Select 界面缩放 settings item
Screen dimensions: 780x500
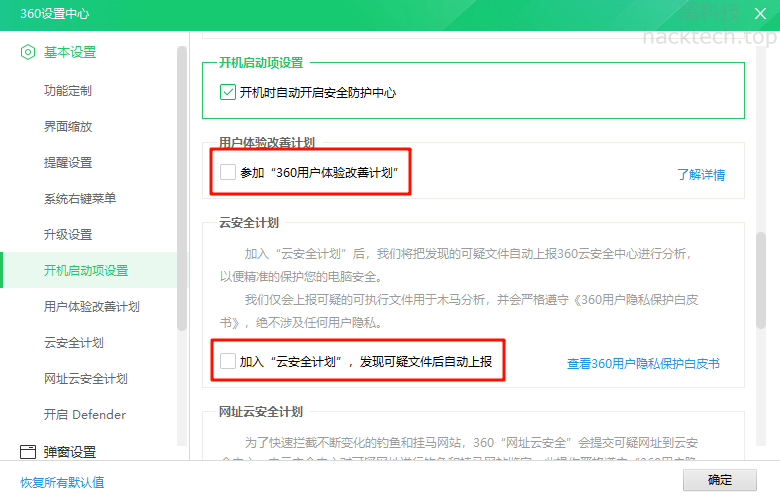pos(68,127)
